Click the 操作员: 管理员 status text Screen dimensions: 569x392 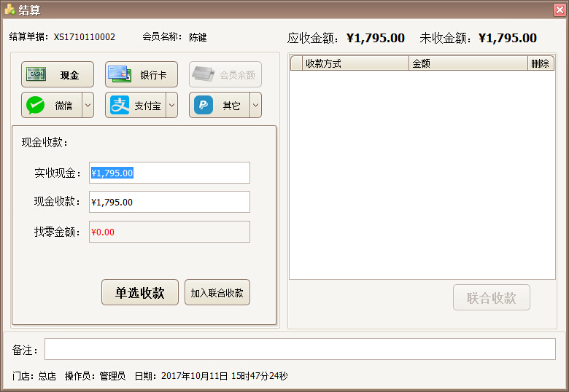95,376
